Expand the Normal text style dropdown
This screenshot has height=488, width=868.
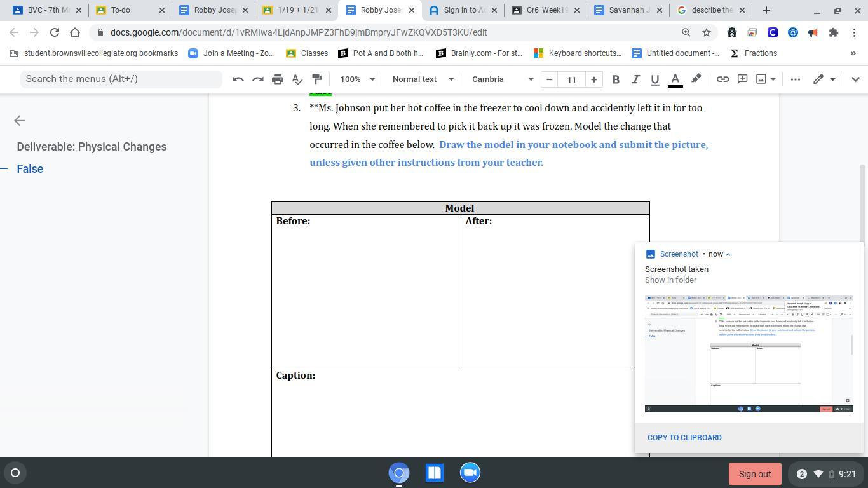(x=423, y=79)
